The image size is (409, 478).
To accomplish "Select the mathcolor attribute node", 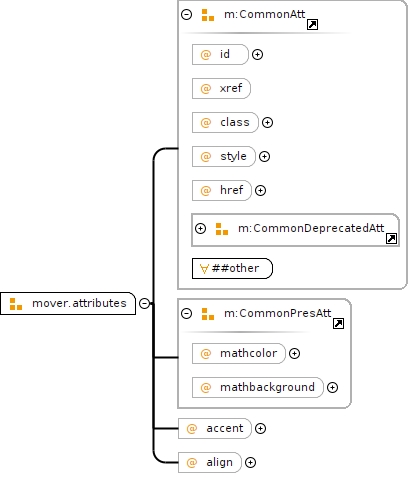I will (239, 353).
